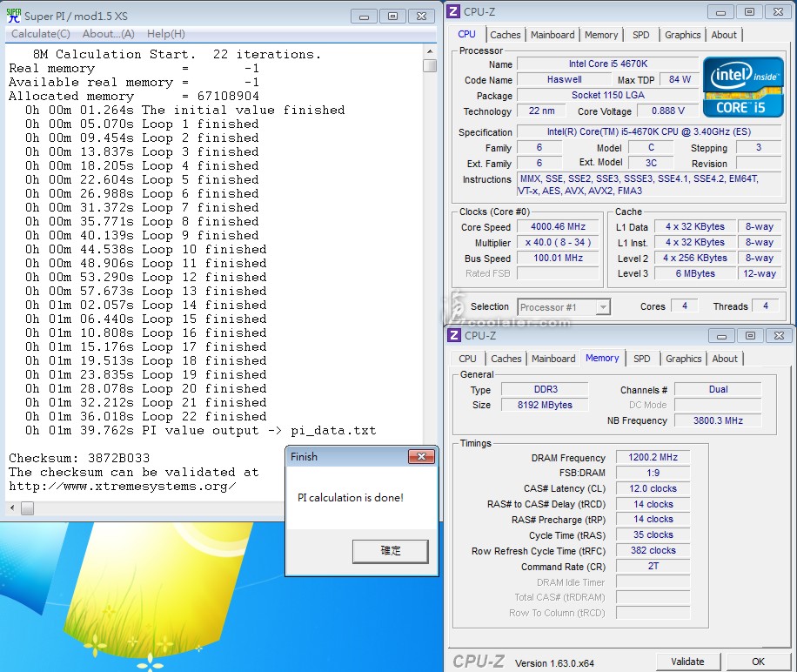Click the FSB:DRAM value 1:9
797x672 pixels.
click(653, 473)
